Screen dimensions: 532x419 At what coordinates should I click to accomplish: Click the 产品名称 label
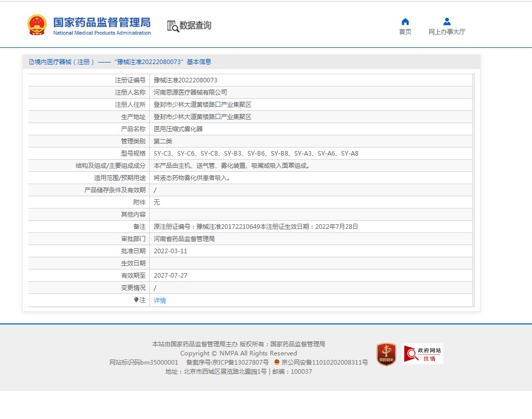tap(133, 129)
